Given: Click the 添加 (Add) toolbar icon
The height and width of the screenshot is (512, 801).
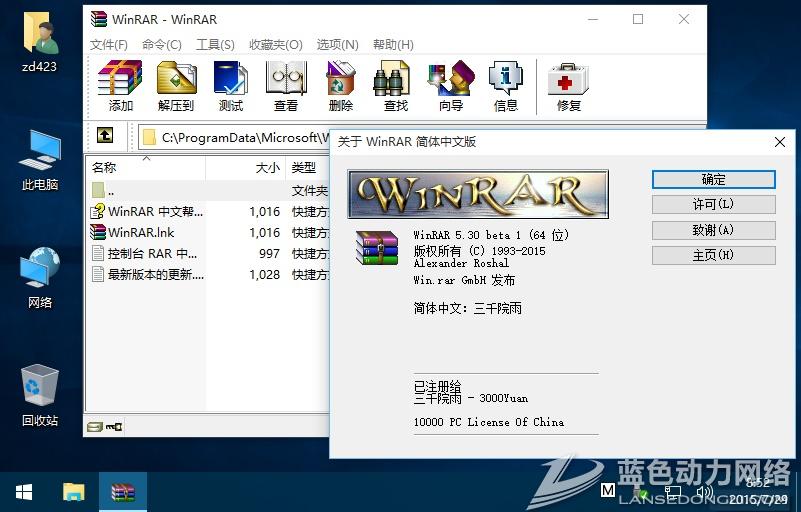Looking at the screenshot, I should [120, 85].
